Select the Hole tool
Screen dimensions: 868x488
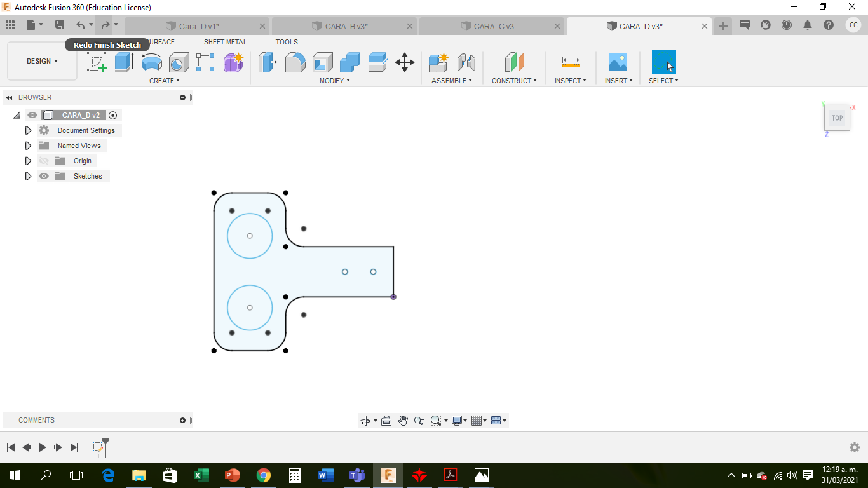(x=179, y=62)
